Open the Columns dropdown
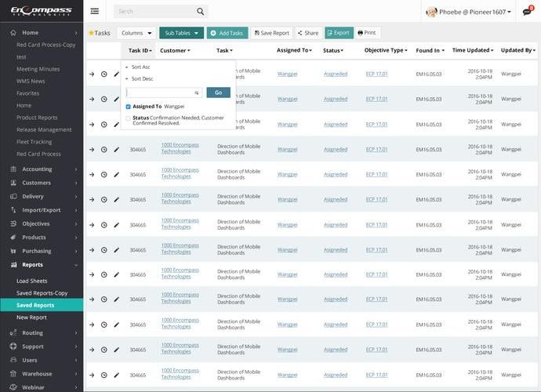The height and width of the screenshot is (392, 541). point(136,33)
